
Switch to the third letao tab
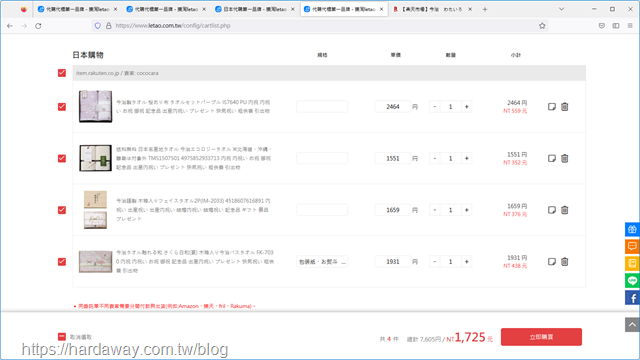[x=255, y=9]
